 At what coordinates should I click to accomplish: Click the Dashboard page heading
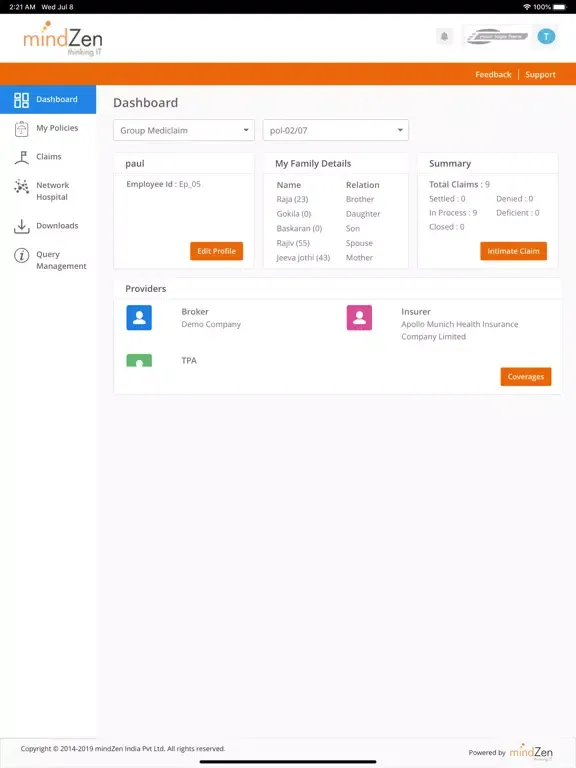(145, 103)
